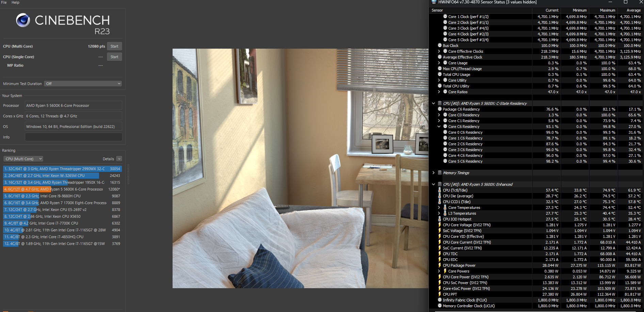This screenshot has width=644, height=312.
Task: Click the chip icon beside Memory Timings
Action: [440, 173]
